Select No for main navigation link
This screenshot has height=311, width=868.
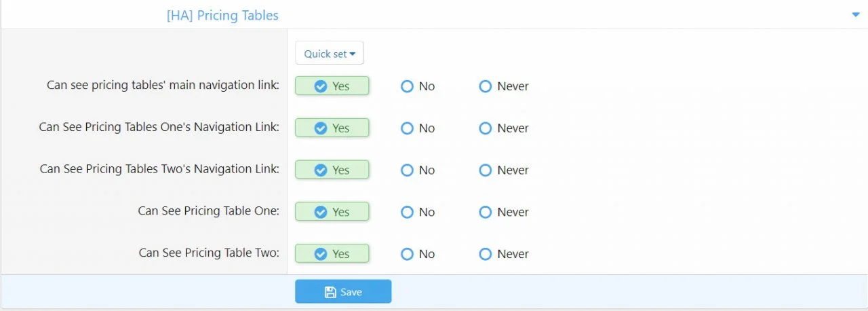407,86
